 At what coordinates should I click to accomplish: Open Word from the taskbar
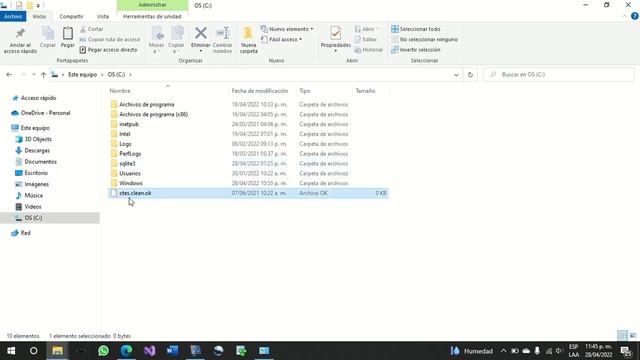coord(172,351)
